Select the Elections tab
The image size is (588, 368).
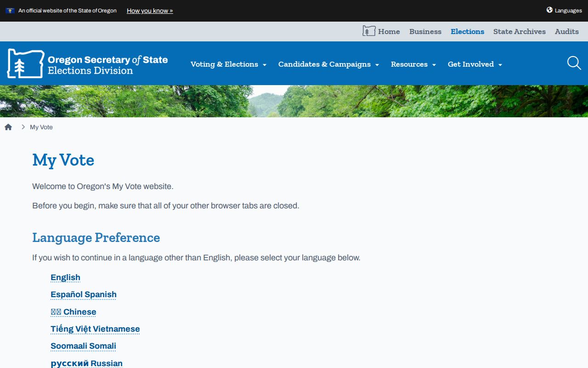tap(467, 31)
